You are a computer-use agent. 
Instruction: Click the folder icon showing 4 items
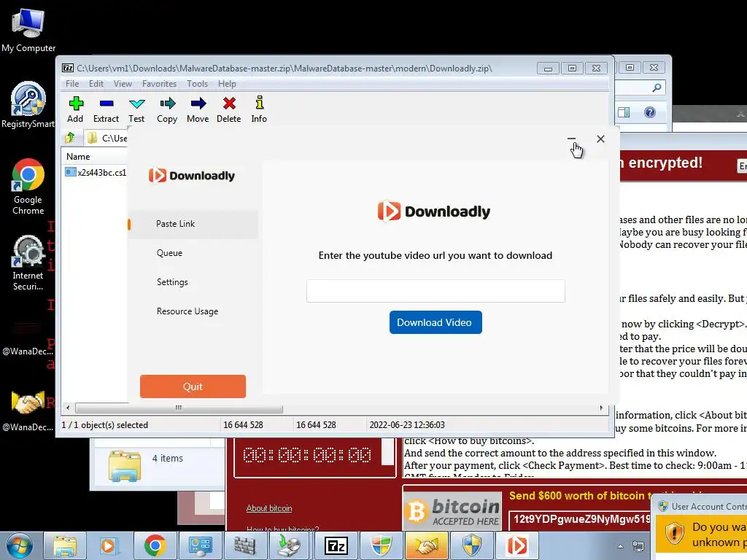click(124, 466)
